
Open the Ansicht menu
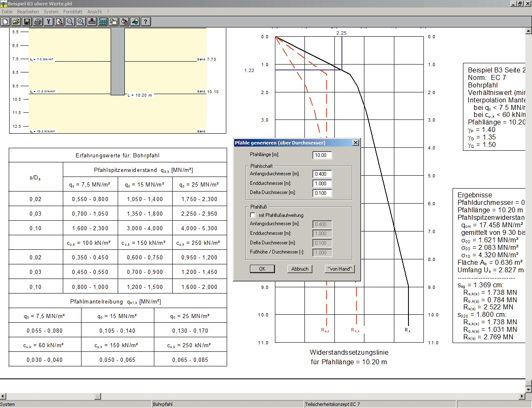point(95,12)
